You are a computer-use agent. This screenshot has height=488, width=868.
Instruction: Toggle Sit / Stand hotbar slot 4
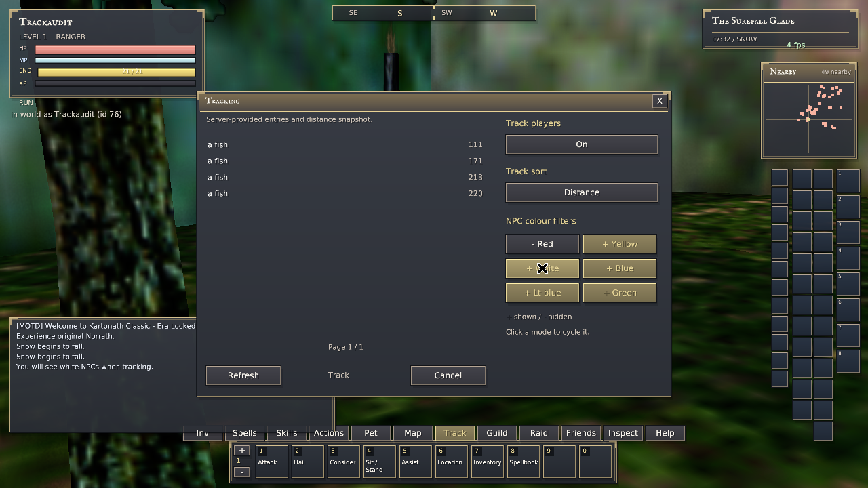380,462
